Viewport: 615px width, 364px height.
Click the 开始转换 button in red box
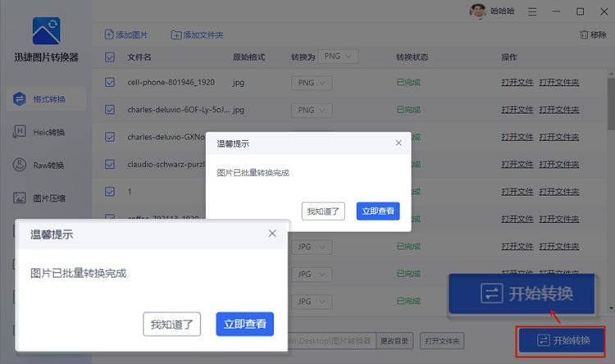(561, 340)
